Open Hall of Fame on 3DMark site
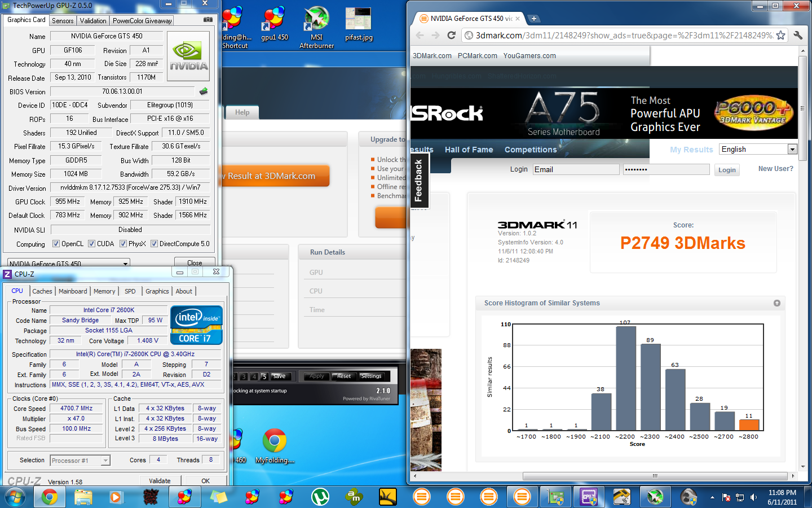This screenshot has width=812, height=508. click(469, 150)
